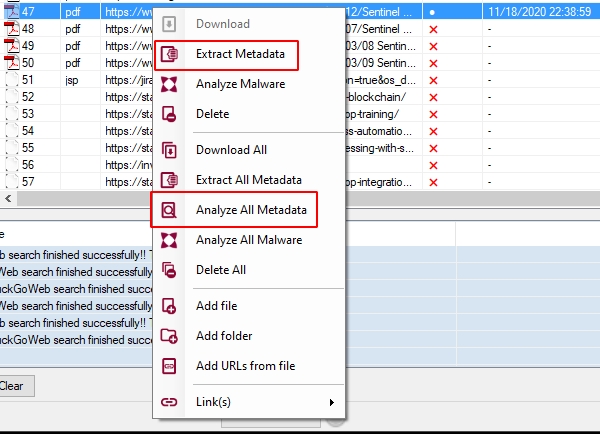Select the first search finished log entry
Screen dimensions: 600x434
pos(70,253)
